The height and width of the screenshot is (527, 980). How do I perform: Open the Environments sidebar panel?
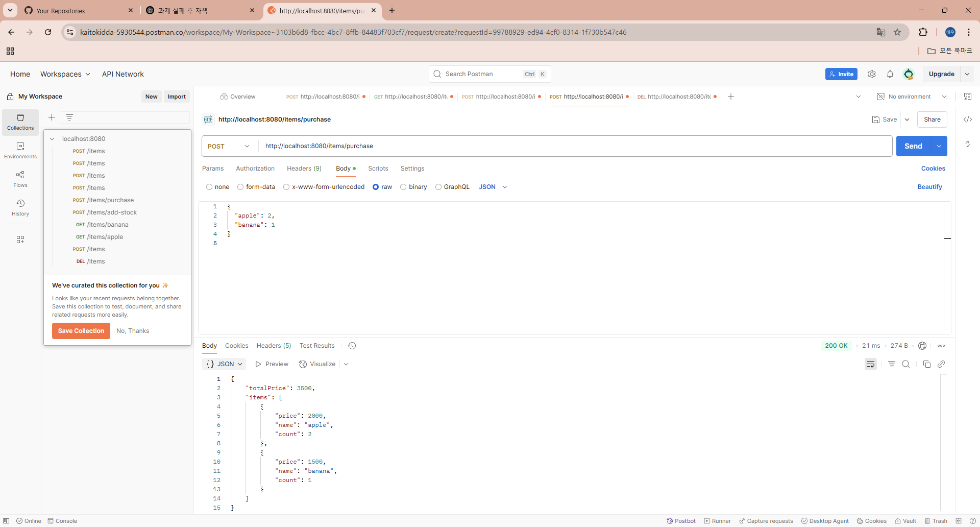click(20, 151)
